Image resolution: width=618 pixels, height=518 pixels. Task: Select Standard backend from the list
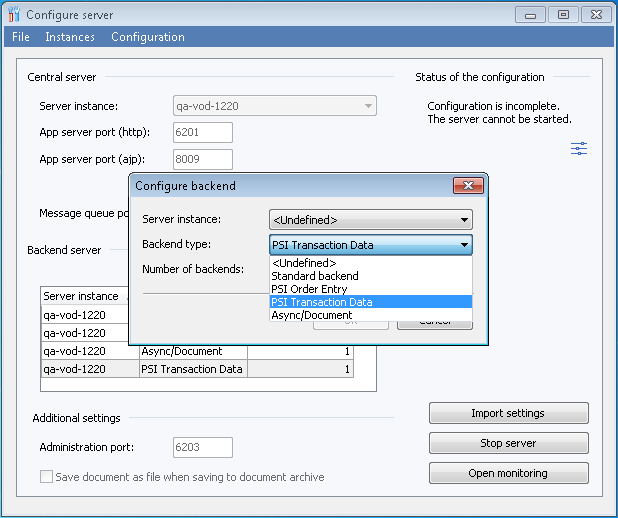[315, 276]
